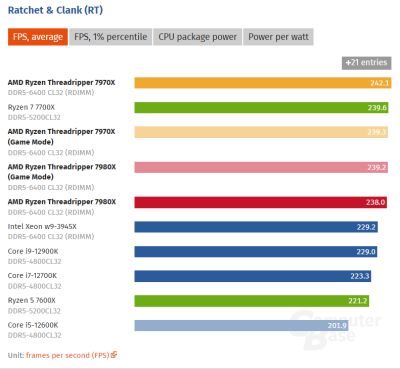Click the Core i7-12700K bar showing 223.3

(x=253, y=276)
